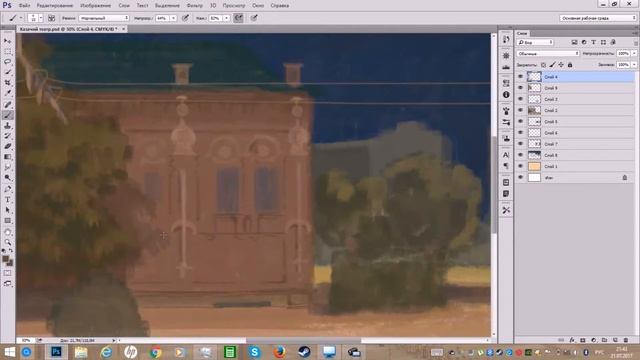
Task: Select the Path Selection tool
Action: pos(7,210)
